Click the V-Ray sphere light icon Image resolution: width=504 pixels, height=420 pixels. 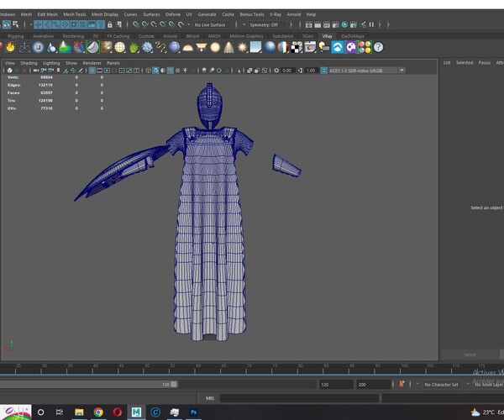pos(215,47)
